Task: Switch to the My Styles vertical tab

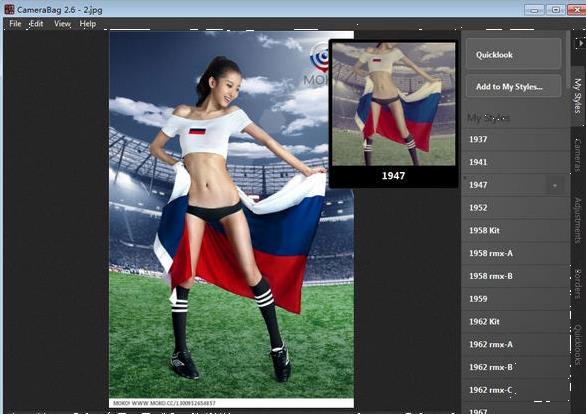Action: [x=578, y=96]
